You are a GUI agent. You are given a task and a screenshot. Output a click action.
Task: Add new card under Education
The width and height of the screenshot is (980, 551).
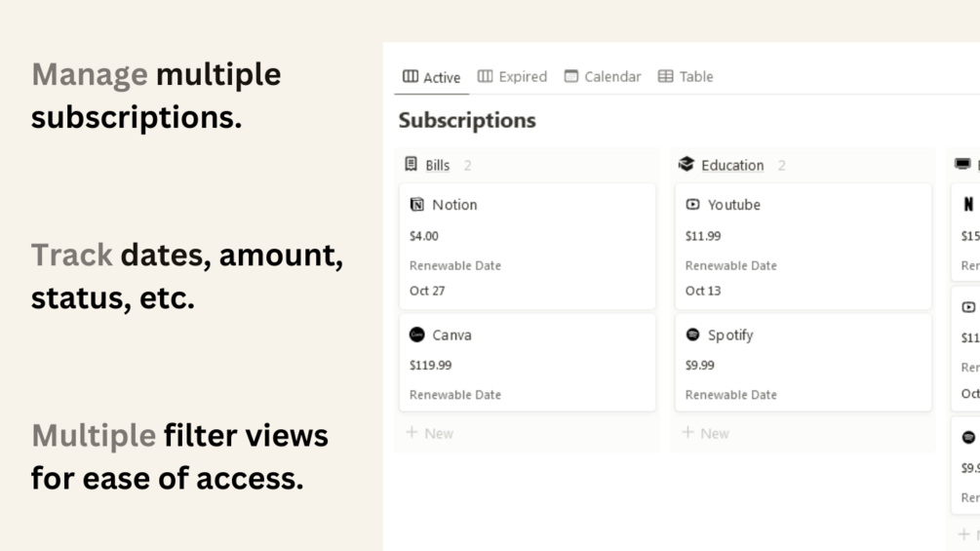pyautogui.click(x=705, y=433)
